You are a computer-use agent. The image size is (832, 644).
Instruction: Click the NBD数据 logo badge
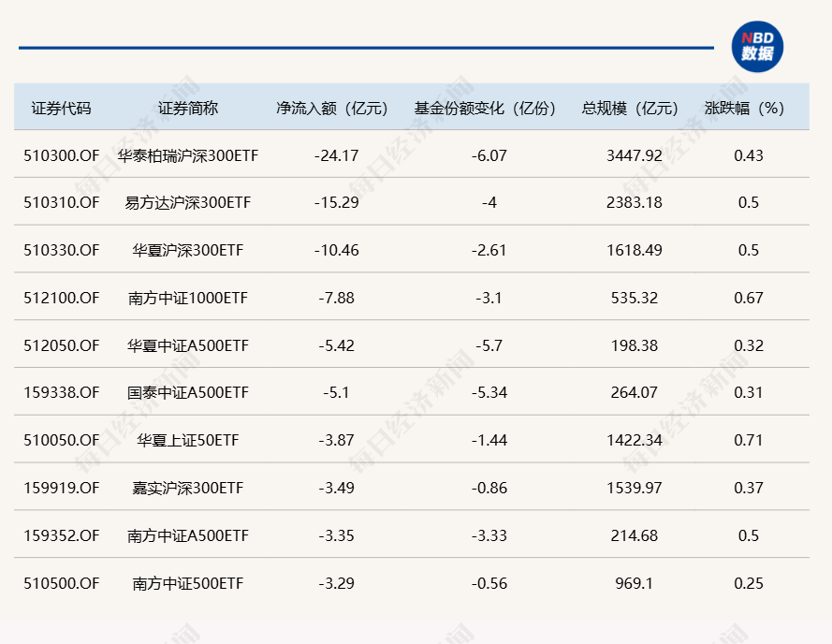click(x=757, y=47)
